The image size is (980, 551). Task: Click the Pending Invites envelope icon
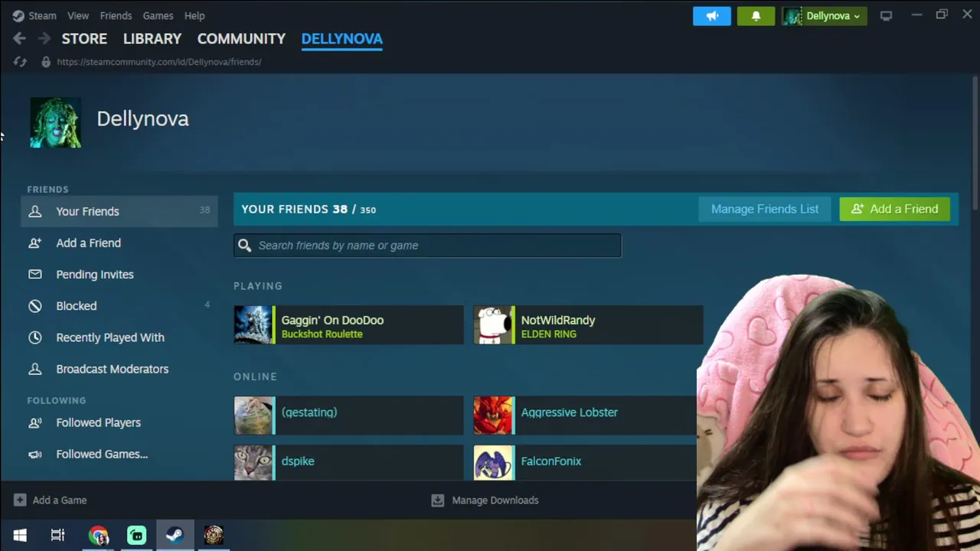pyautogui.click(x=35, y=274)
